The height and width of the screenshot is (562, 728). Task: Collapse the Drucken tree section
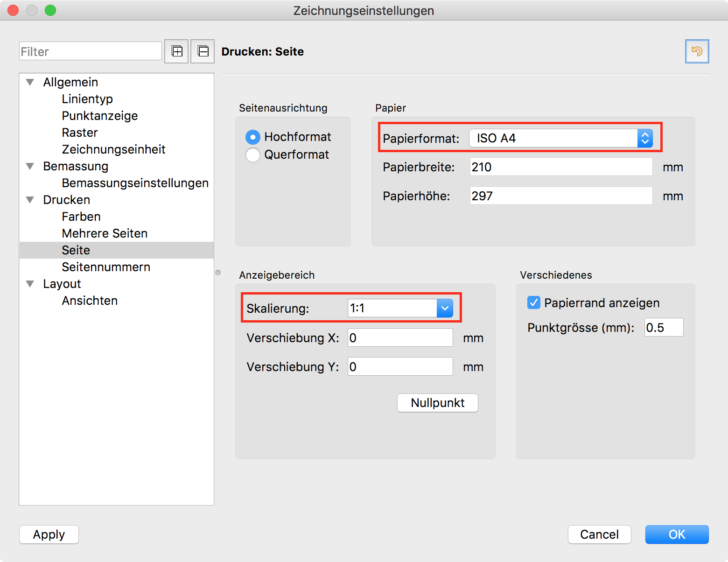click(30, 200)
